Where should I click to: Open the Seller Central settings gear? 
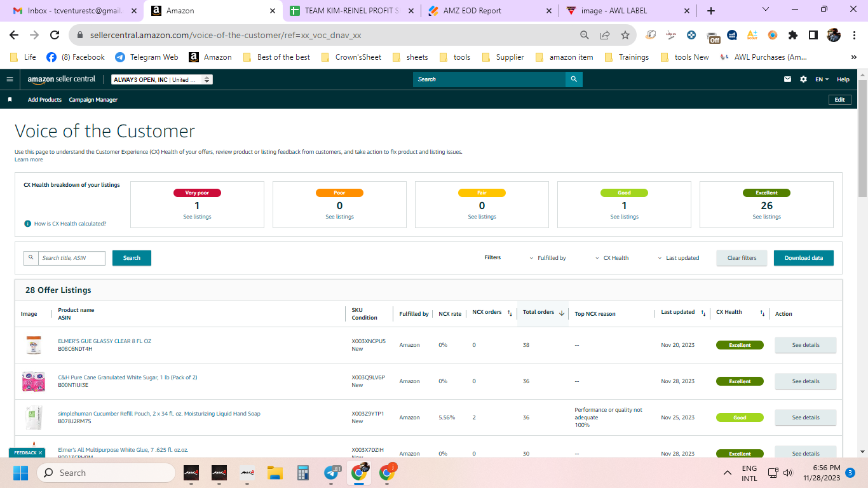(804, 79)
